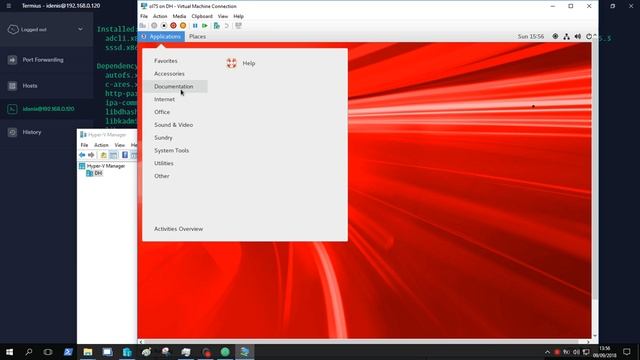The image size is (640, 360).
Task: Click the volume icon in GNOME panel
Action: coord(578,36)
